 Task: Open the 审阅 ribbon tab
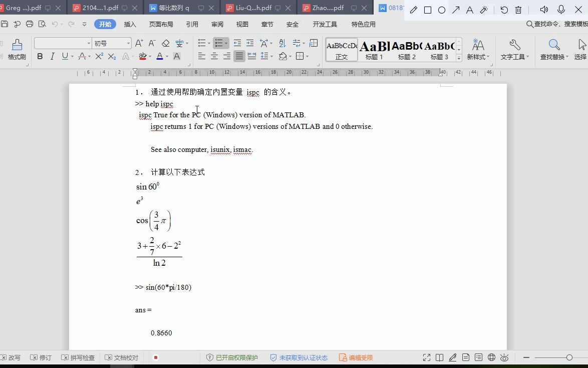pyautogui.click(x=217, y=24)
